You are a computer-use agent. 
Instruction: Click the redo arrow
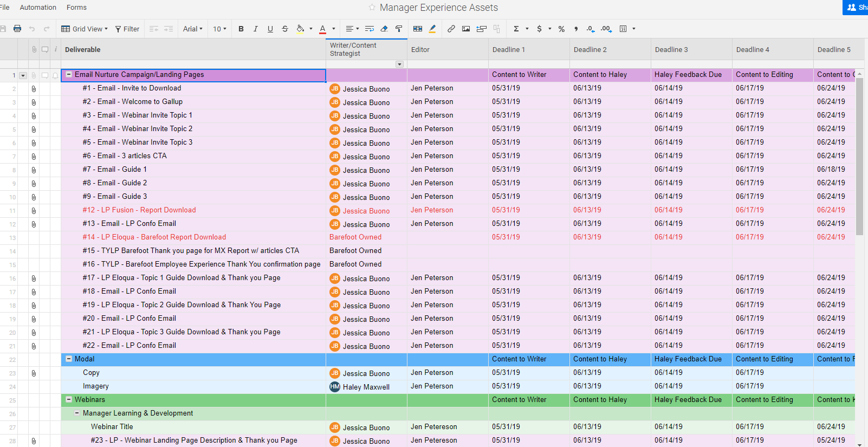click(x=47, y=29)
